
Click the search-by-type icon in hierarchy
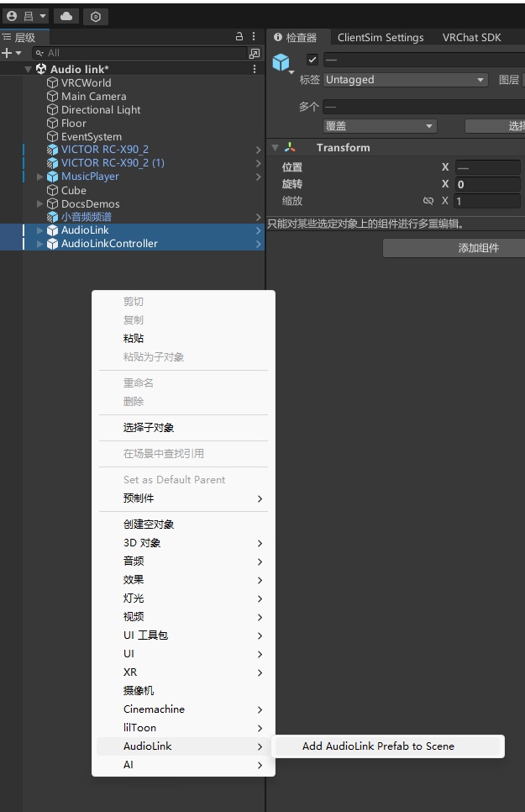pyautogui.click(x=255, y=53)
